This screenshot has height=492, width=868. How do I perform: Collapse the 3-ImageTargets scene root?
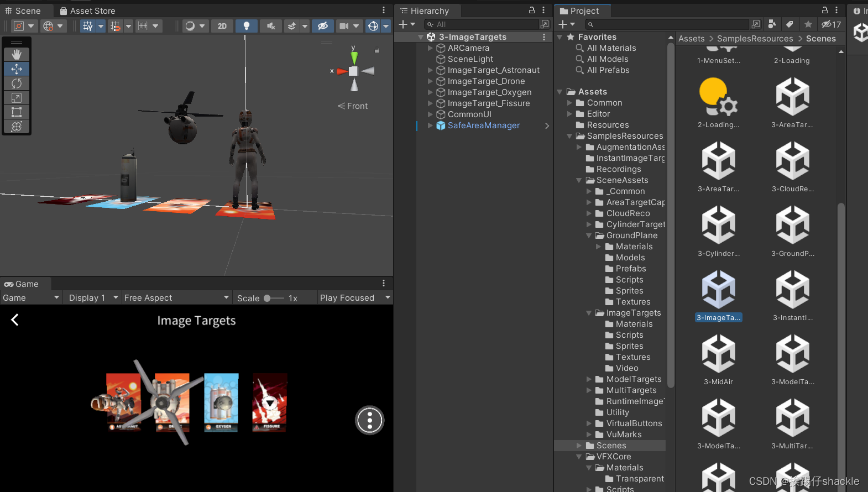click(x=421, y=37)
